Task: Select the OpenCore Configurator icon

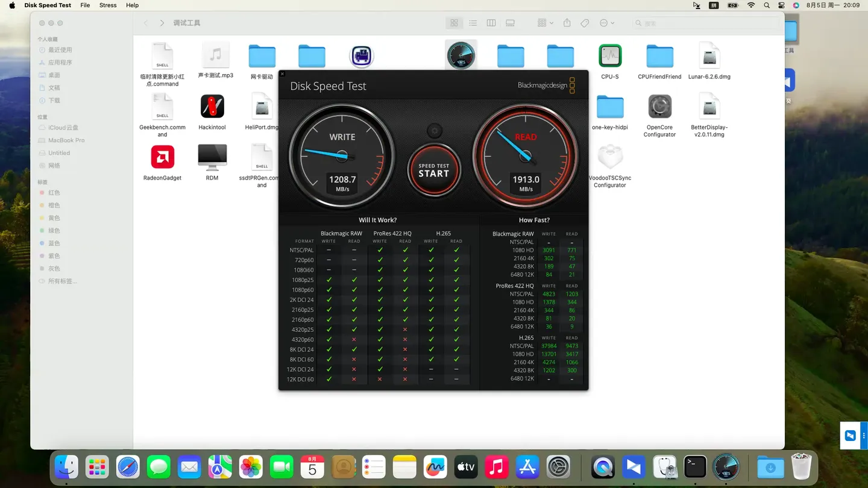Action: pyautogui.click(x=659, y=107)
